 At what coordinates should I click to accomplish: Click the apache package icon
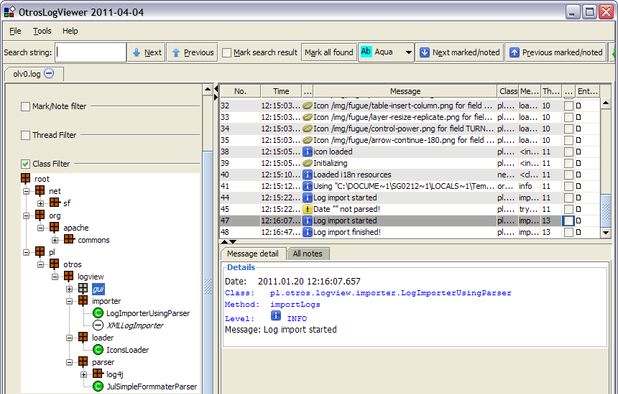pyautogui.click(x=54, y=227)
